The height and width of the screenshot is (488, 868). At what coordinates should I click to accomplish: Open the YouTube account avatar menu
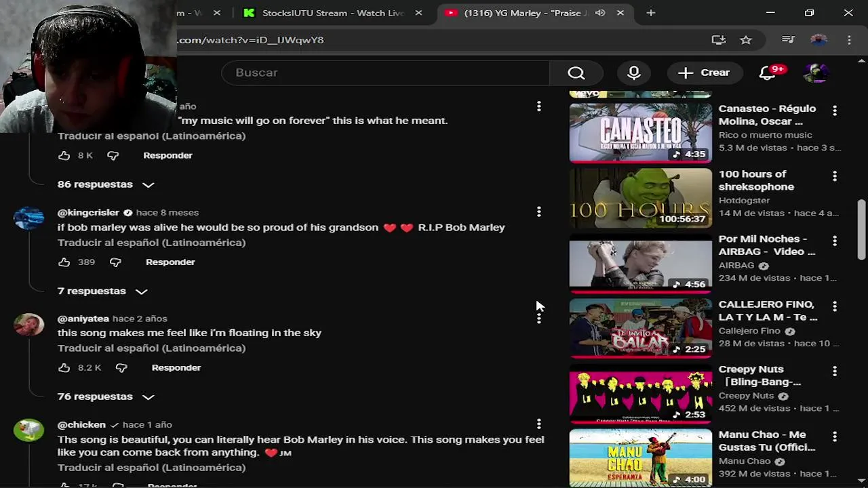(x=816, y=73)
